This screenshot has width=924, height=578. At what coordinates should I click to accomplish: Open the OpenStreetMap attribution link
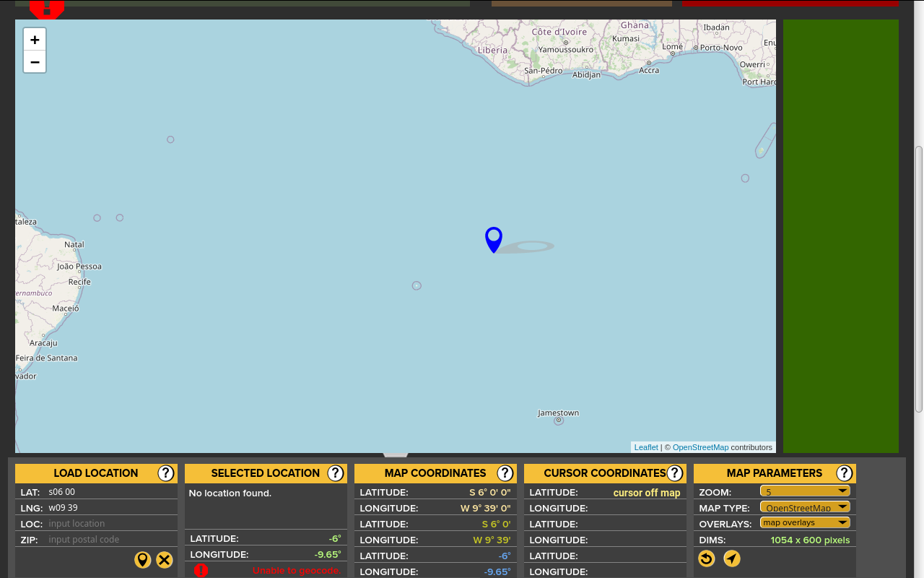(700, 447)
